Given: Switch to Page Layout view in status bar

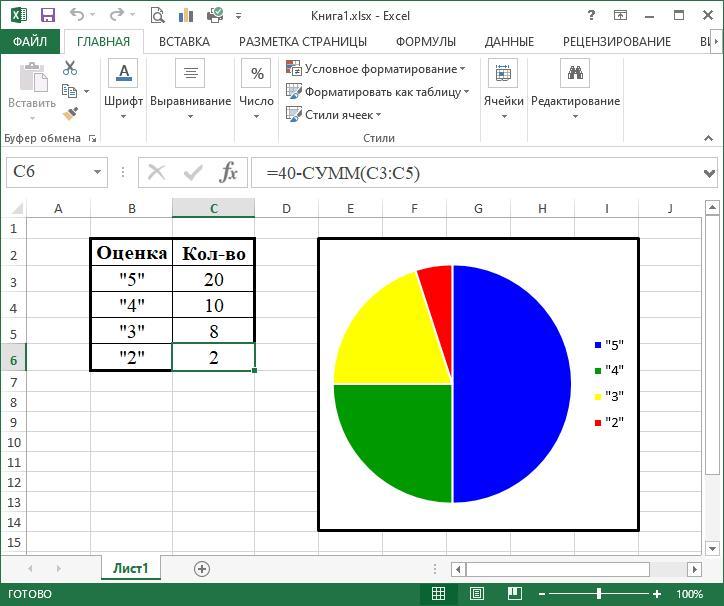Looking at the screenshot, I should 474,594.
